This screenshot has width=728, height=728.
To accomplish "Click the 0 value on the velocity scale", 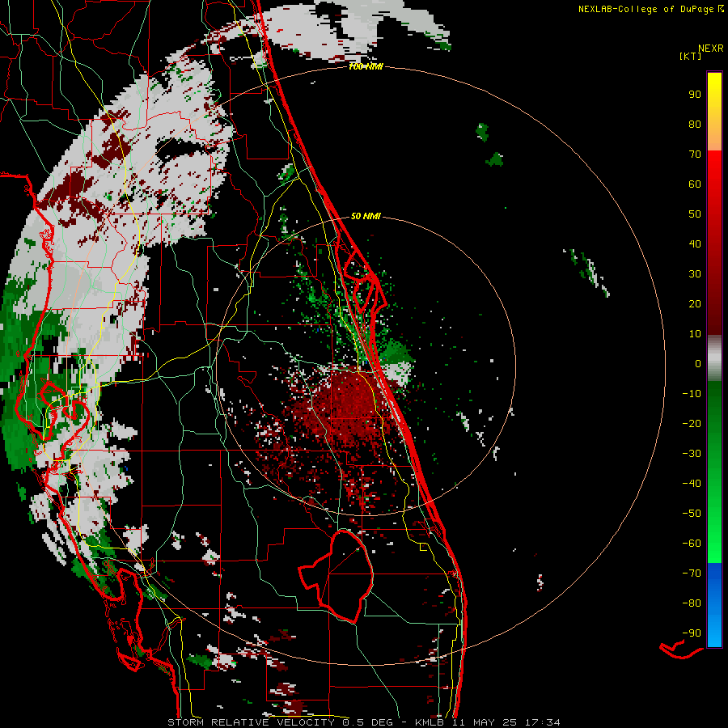I will click(x=698, y=363).
